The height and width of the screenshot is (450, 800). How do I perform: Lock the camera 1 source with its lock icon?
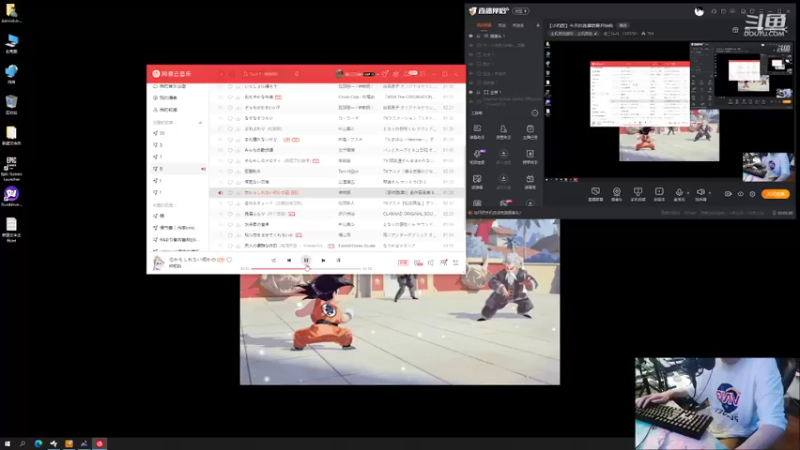[479, 36]
